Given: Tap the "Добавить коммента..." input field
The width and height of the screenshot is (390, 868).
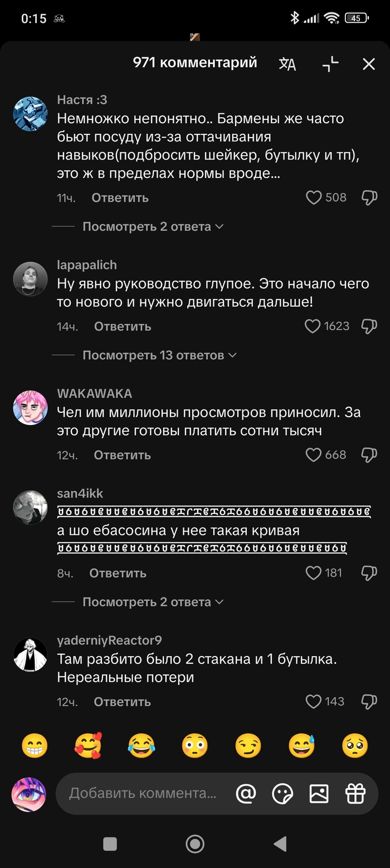Looking at the screenshot, I should [143, 793].
